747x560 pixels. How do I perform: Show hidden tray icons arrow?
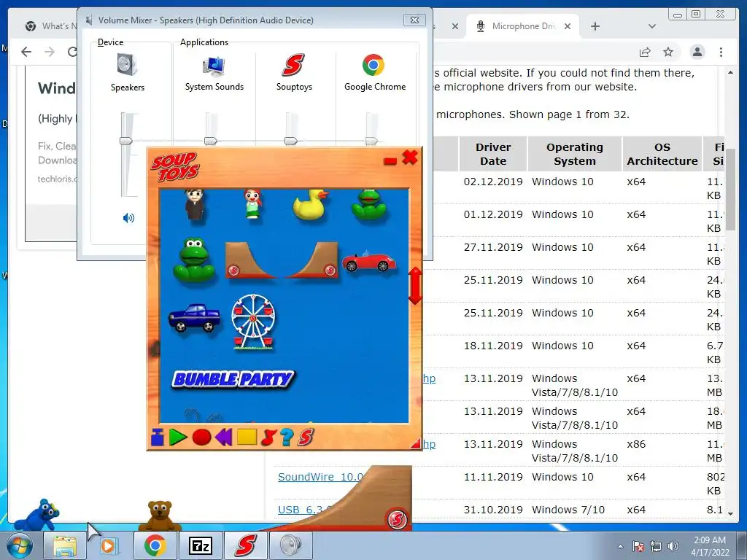620,546
